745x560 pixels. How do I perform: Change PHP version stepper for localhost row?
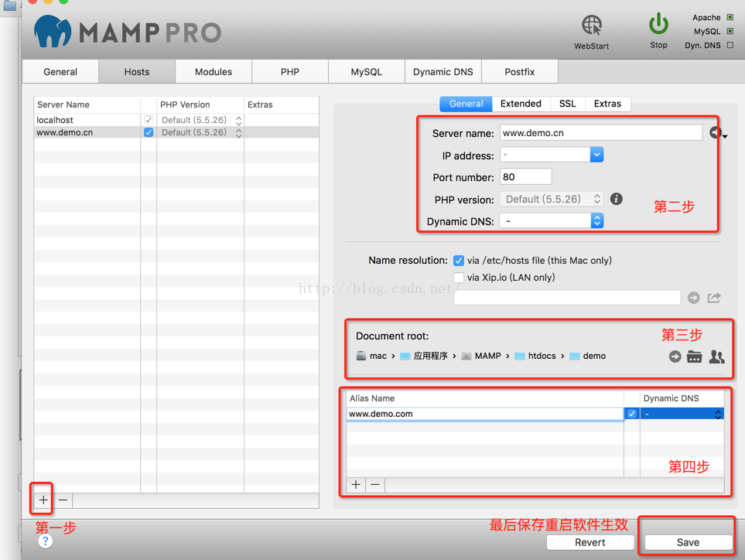tap(238, 120)
